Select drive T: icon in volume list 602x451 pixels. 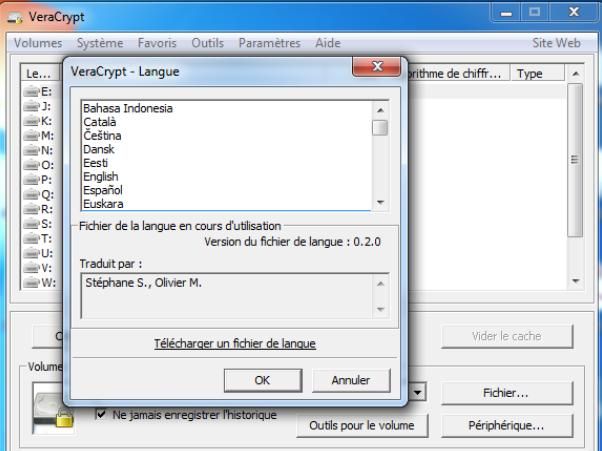31,239
